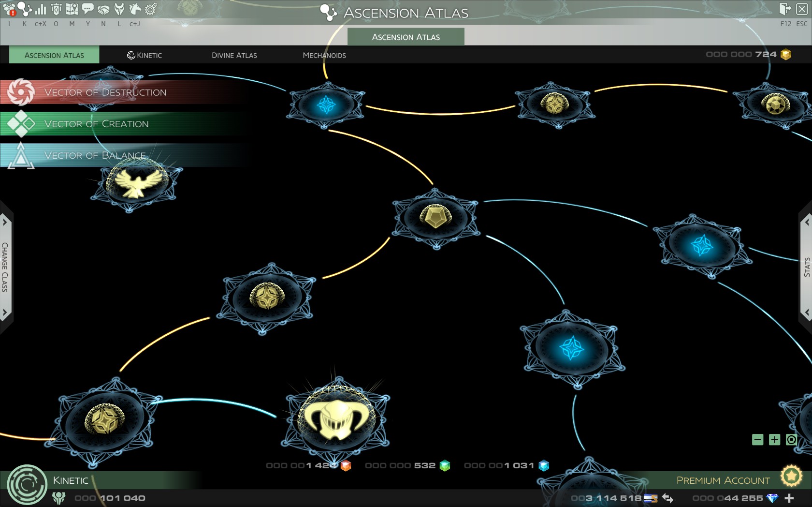This screenshot has height=507, width=812.
Task: Select the blue star node near Stats panel
Action: pyautogui.click(x=702, y=246)
